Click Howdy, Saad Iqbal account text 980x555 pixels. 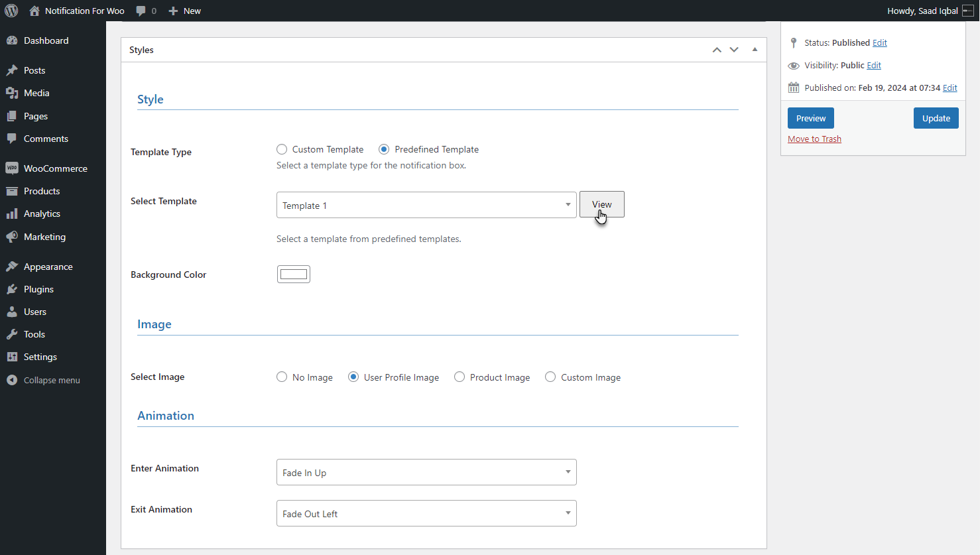click(x=922, y=11)
